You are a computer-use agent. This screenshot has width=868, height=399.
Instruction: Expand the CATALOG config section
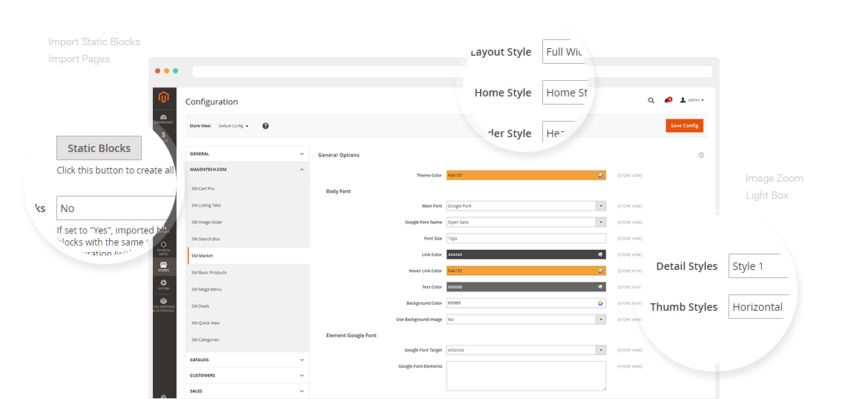pos(248,360)
